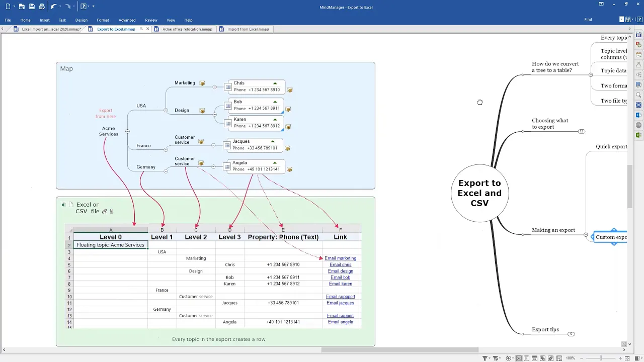Open the Home ribbon tab
Viewport: 644px width, 362px height.
click(25, 20)
